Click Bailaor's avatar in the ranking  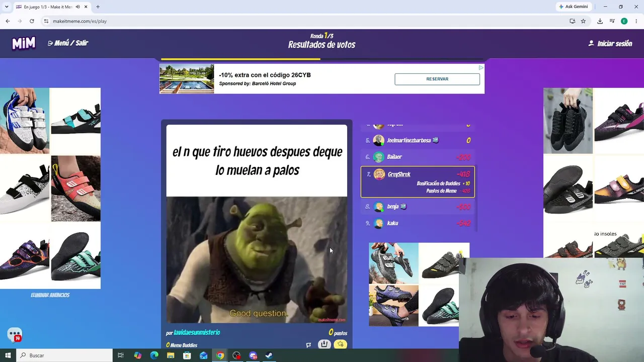(379, 157)
